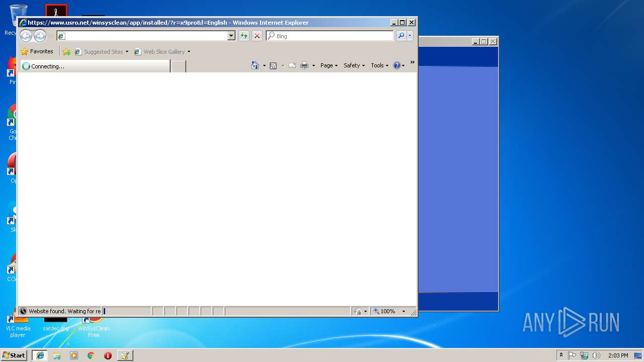Click the Help question mark icon
644x362 pixels.
[x=397, y=65]
